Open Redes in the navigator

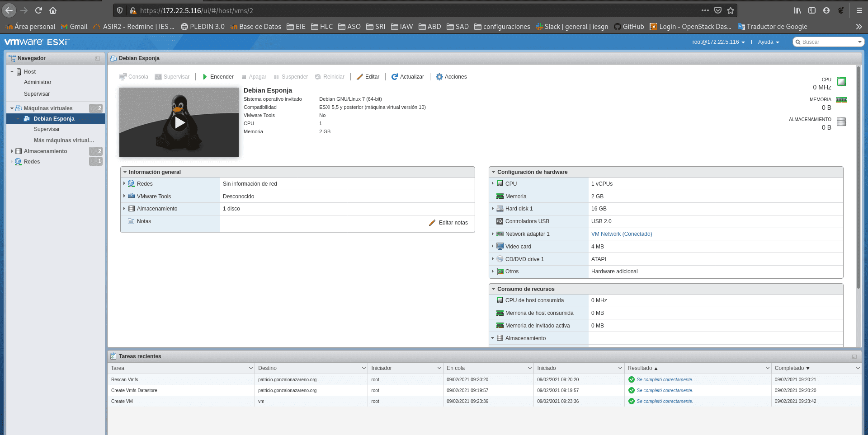(x=32, y=162)
